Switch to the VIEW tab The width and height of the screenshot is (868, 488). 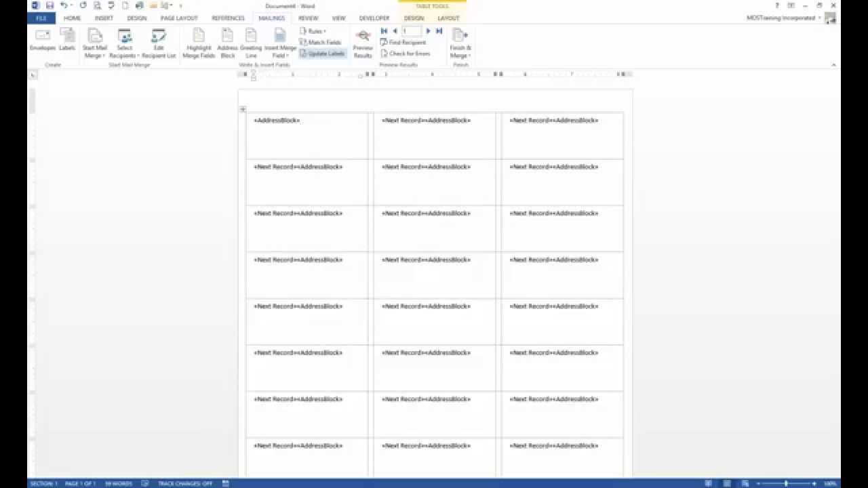(338, 18)
